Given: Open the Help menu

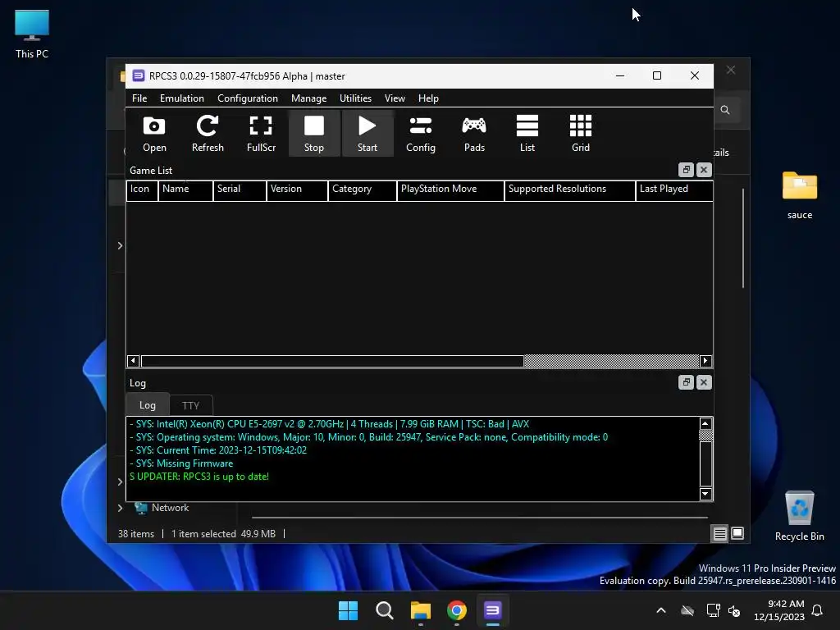Looking at the screenshot, I should point(428,98).
